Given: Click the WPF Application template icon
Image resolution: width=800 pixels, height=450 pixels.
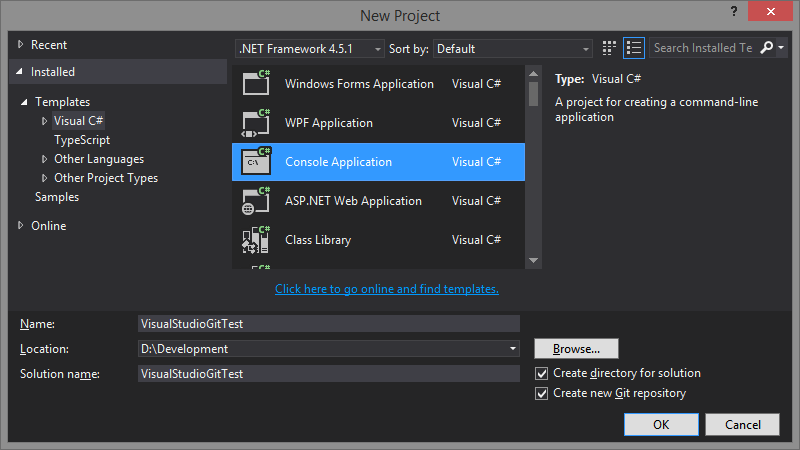Looking at the screenshot, I should [256, 123].
